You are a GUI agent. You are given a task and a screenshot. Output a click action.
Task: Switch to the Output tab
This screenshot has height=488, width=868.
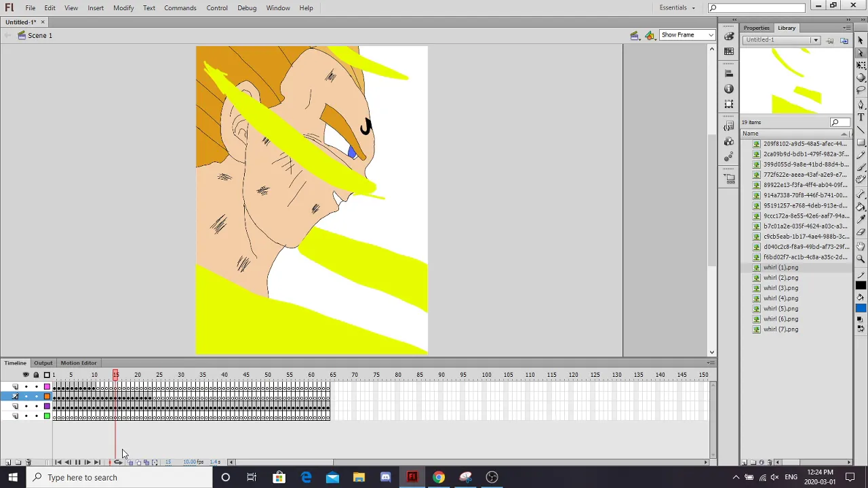tap(43, 363)
